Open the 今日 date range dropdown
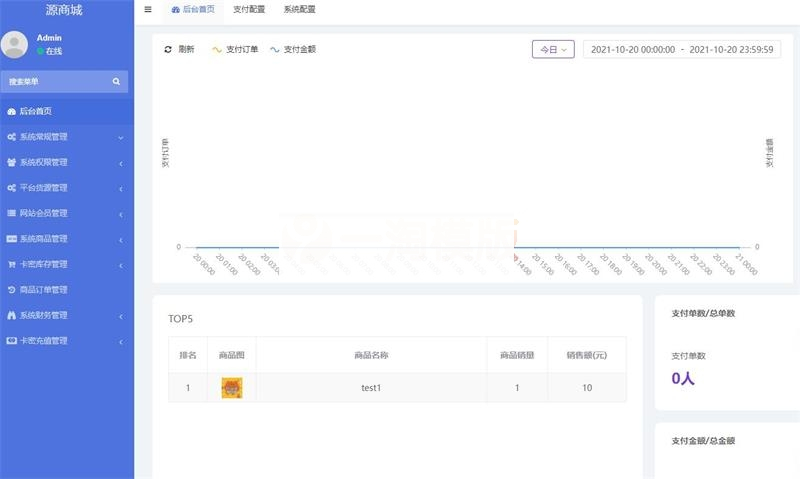800x479 pixels. tap(553, 49)
